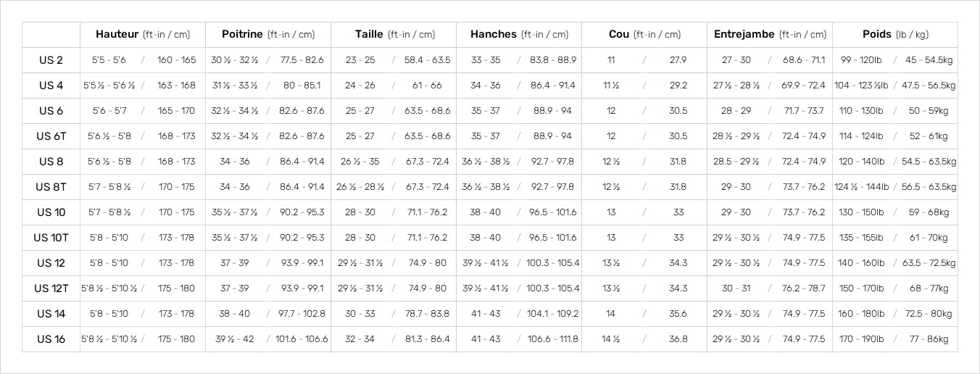The height and width of the screenshot is (374, 980).
Task: Select the US 6T row label
Action: [51, 136]
